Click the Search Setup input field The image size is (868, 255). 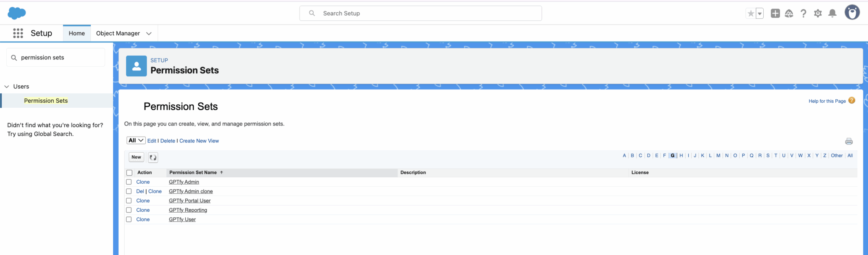pyautogui.click(x=420, y=13)
